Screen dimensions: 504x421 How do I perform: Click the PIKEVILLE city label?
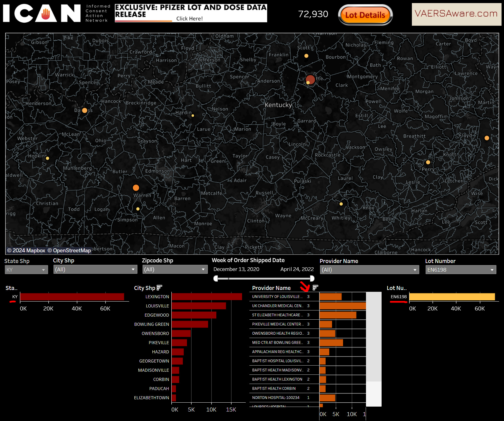tap(159, 343)
